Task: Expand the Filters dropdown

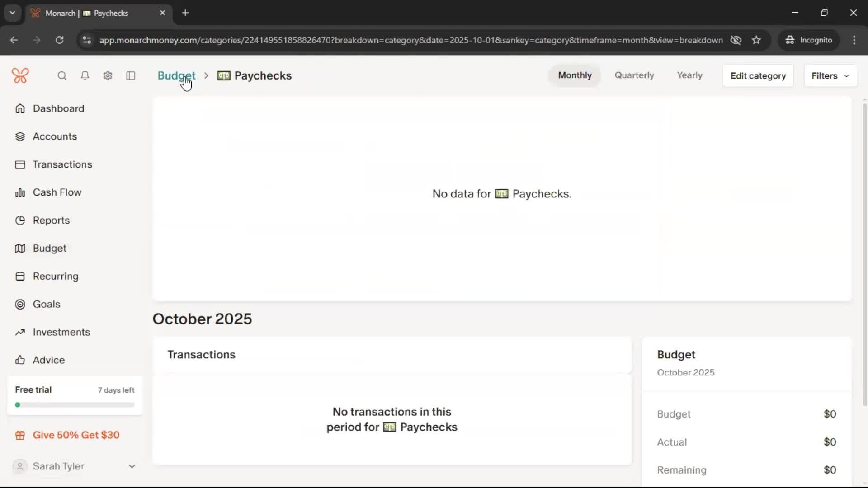Action: pos(830,76)
